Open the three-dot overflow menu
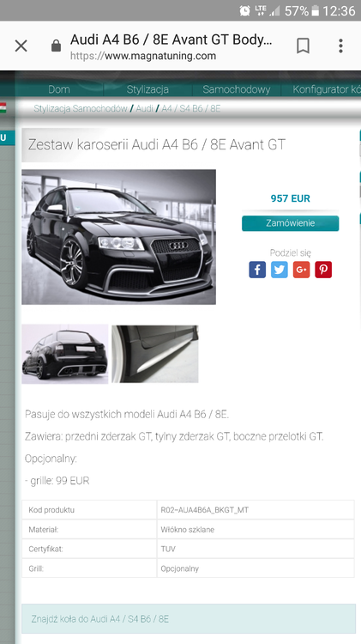The width and height of the screenshot is (361, 644). click(x=340, y=46)
